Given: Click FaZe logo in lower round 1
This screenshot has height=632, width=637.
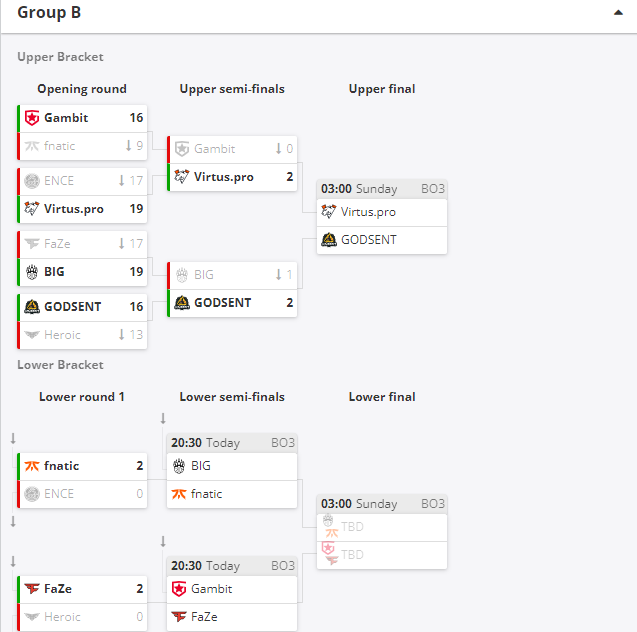Looking at the screenshot, I should click(32, 589).
